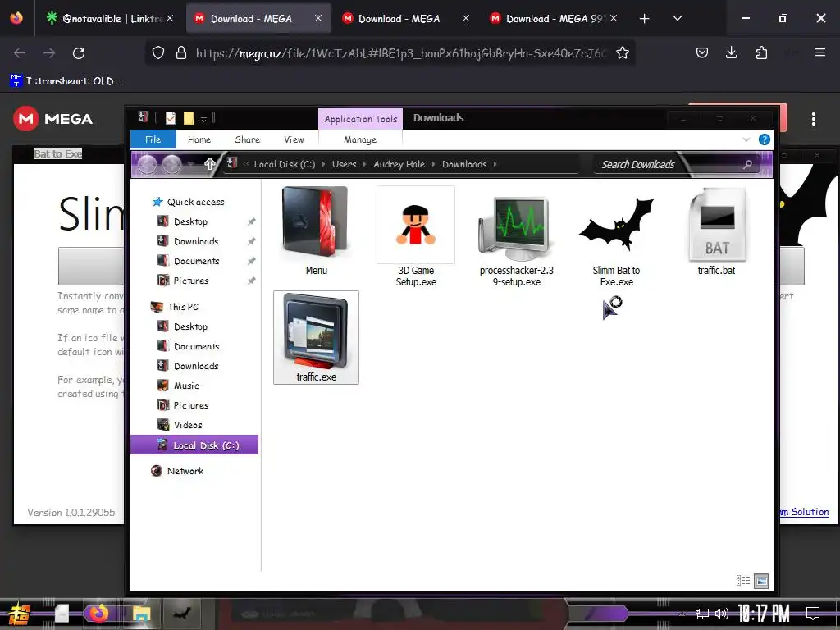
Task: Open Pictures under Quick access
Action: [190, 281]
